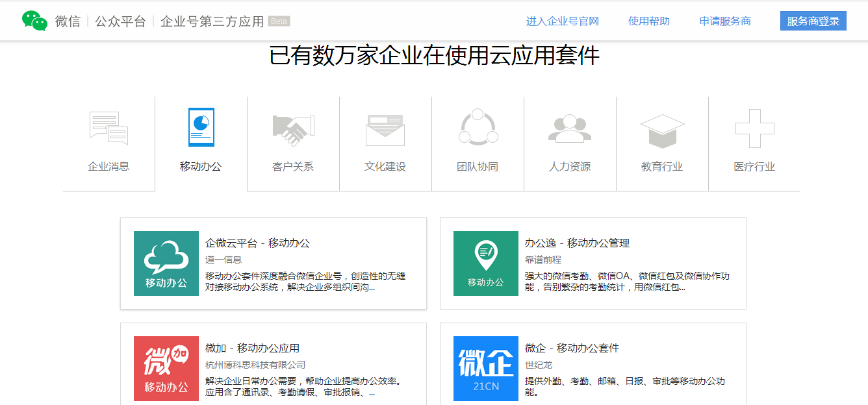
Task: Click the 企业号第三方应用 header title
Action: (212, 21)
